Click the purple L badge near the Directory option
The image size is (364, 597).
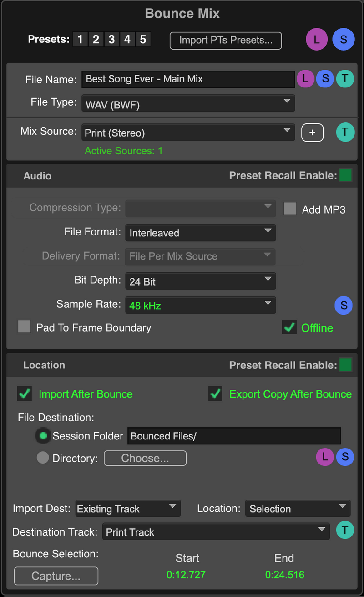point(325,457)
